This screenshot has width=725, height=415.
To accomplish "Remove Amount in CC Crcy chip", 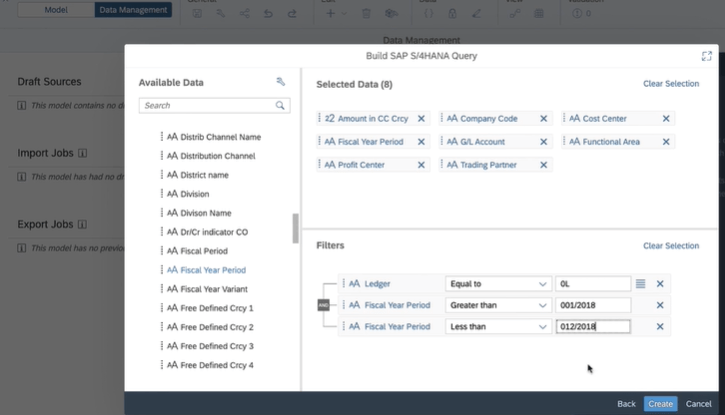I will tap(421, 119).
